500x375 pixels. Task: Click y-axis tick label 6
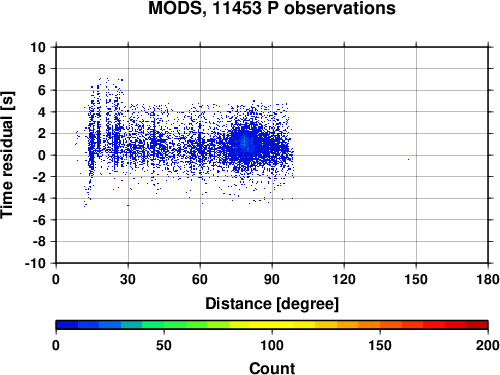pyautogui.click(x=42, y=90)
